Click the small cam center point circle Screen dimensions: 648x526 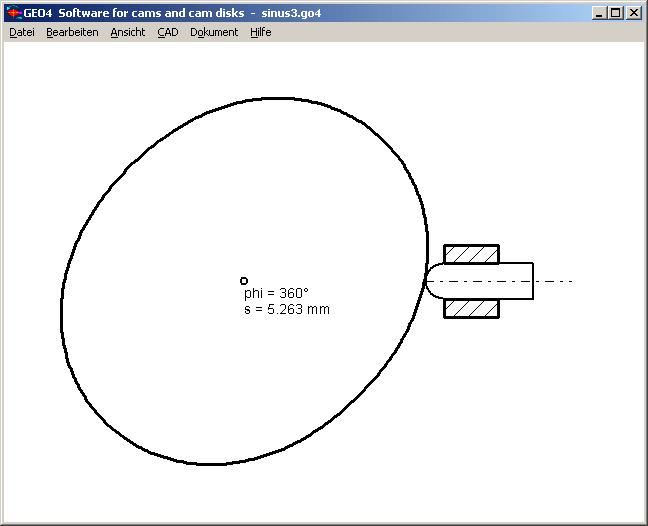point(244,281)
